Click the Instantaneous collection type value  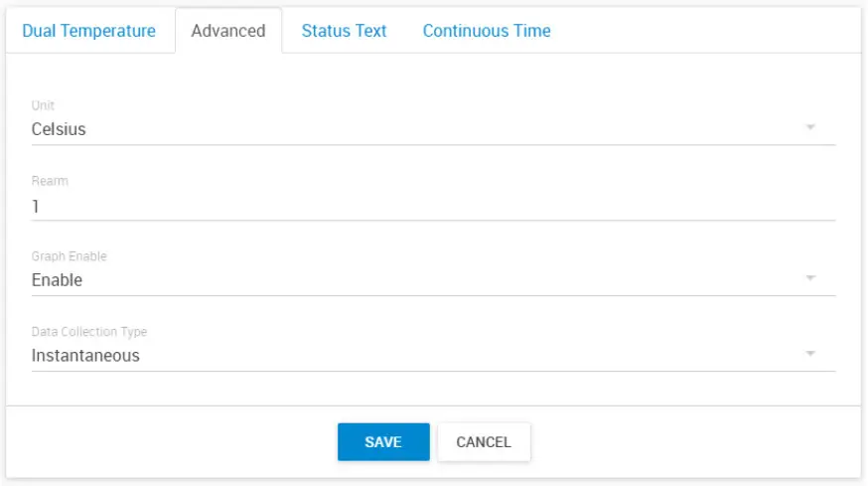click(x=85, y=356)
